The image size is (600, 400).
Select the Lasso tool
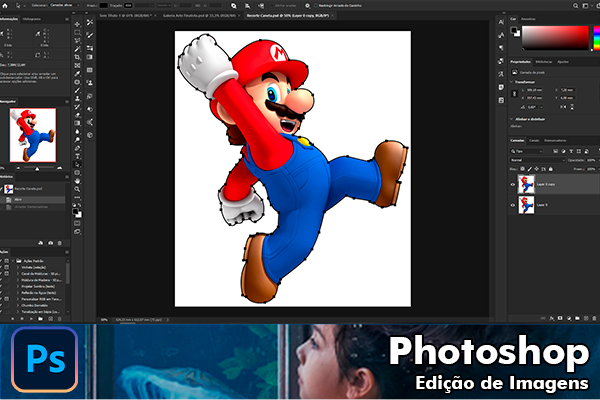[x=77, y=41]
